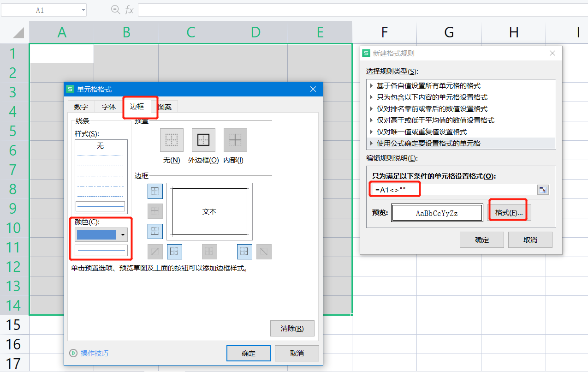Select column H header
The image size is (588, 372).
pyautogui.click(x=514, y=32)
